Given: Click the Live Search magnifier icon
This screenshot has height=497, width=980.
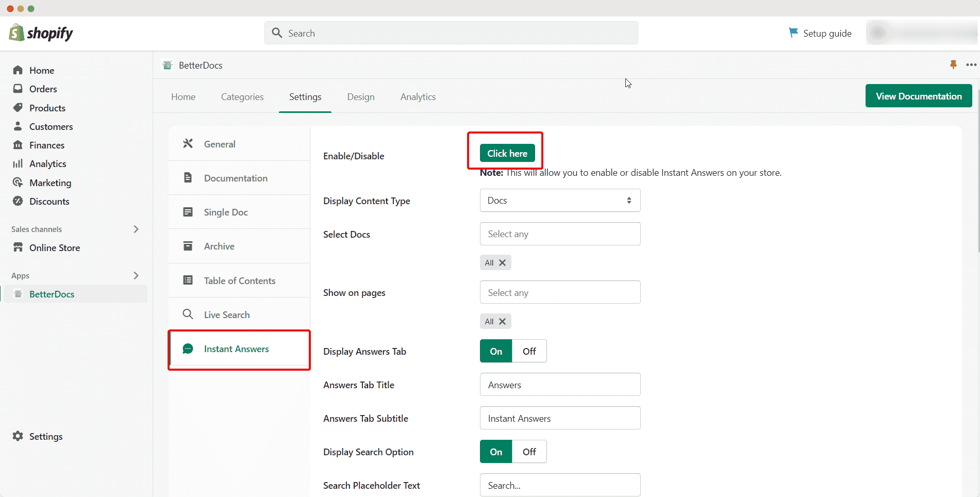Looking at the screenshot, I should click(188, 314).
